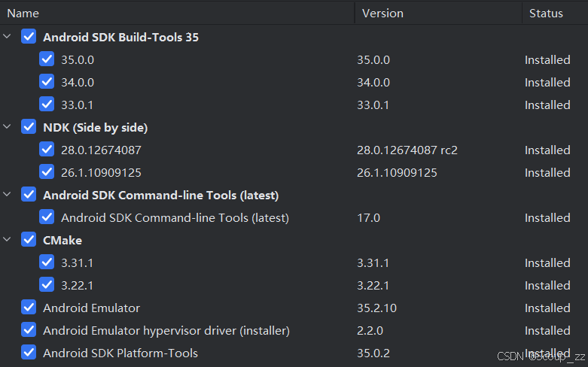Click version cell 35.0.2
588x367 pixels.
(373, 353)
